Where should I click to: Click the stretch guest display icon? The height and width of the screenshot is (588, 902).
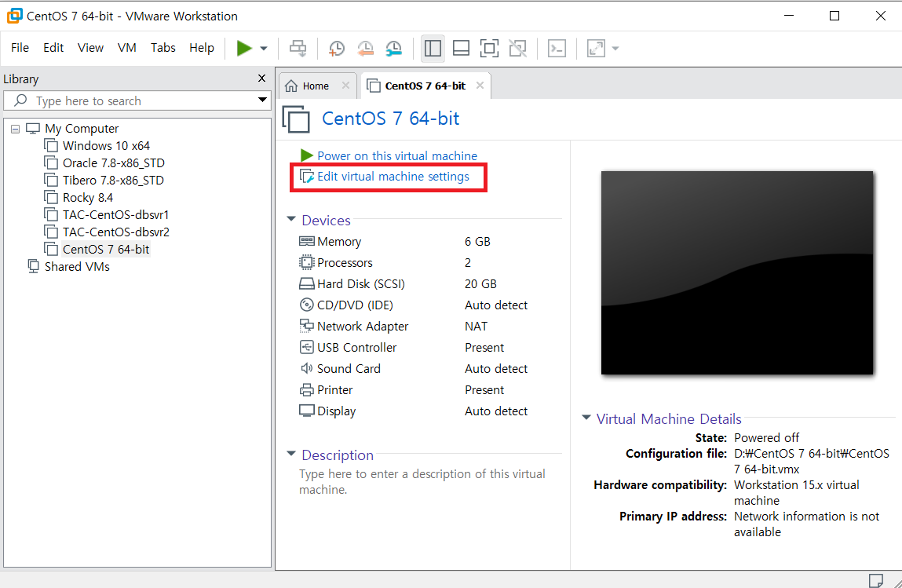[596, 49]
